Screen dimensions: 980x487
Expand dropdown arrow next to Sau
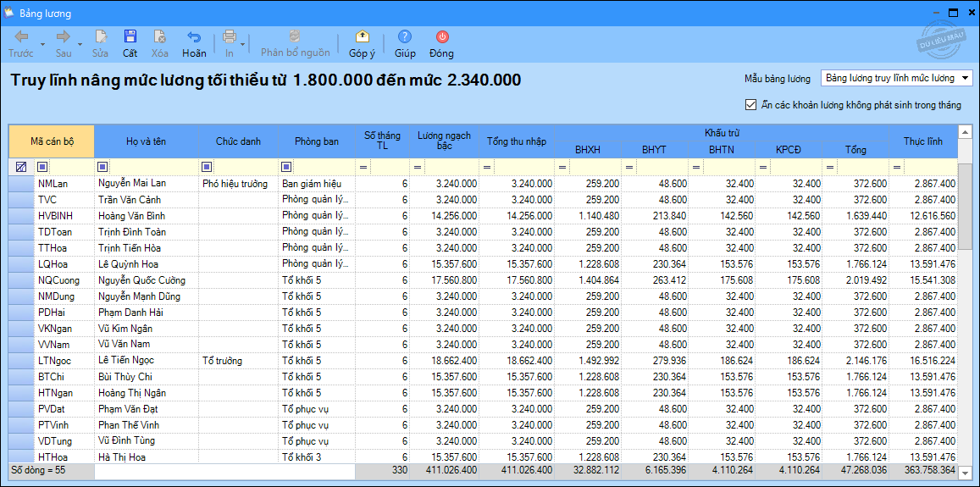coord(80,44)
